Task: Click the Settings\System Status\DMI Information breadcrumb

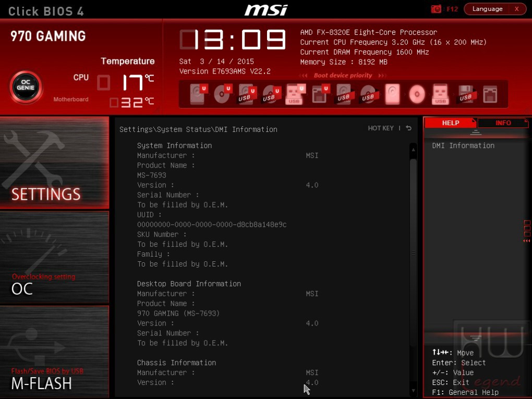Action: pyautogui.click(x=198, y=129)
